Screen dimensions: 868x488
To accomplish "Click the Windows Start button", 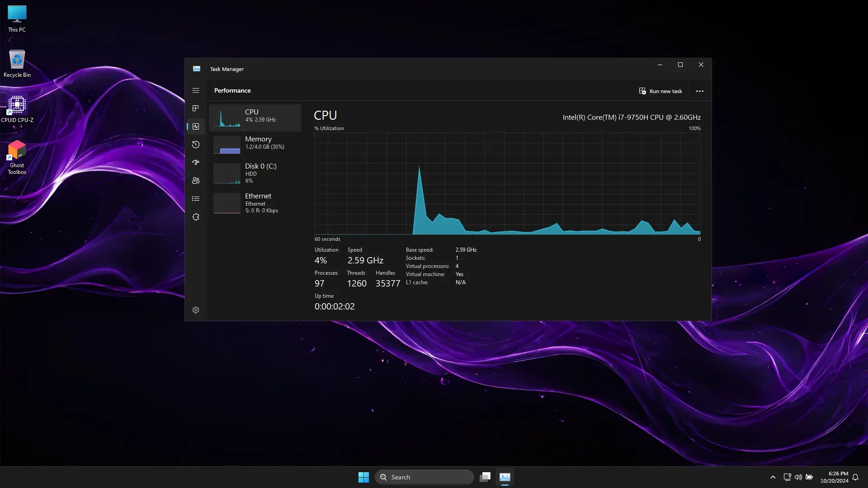I will (363, 477).
